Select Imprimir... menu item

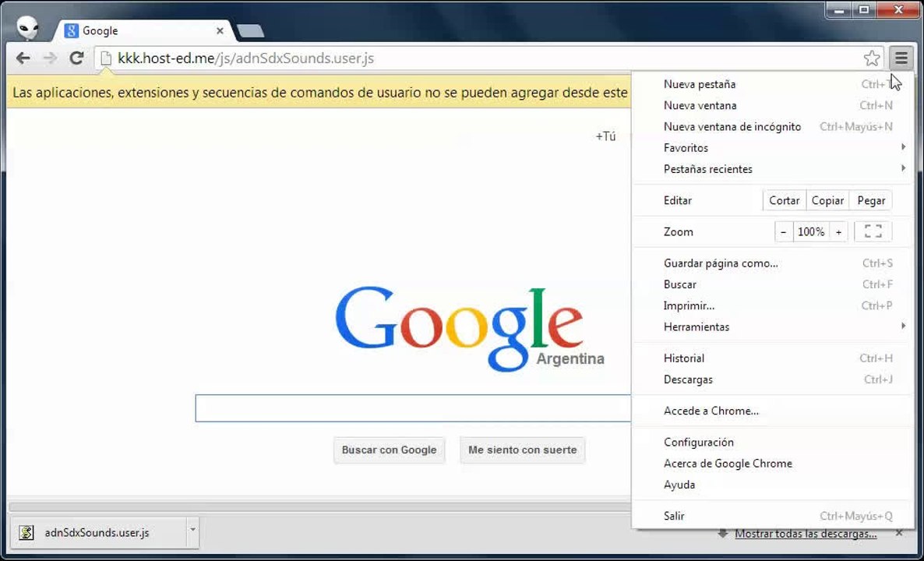pos(773,306)
